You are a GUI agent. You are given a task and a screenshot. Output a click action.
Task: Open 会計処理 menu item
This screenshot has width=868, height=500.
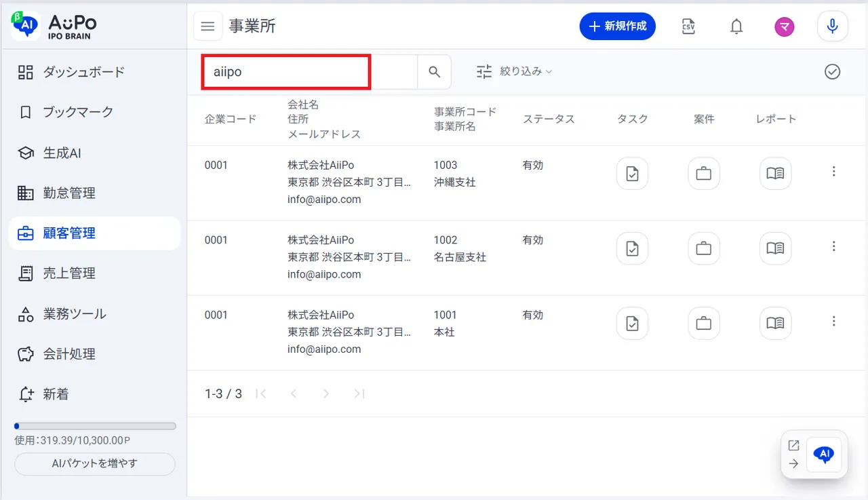point(95,354)
